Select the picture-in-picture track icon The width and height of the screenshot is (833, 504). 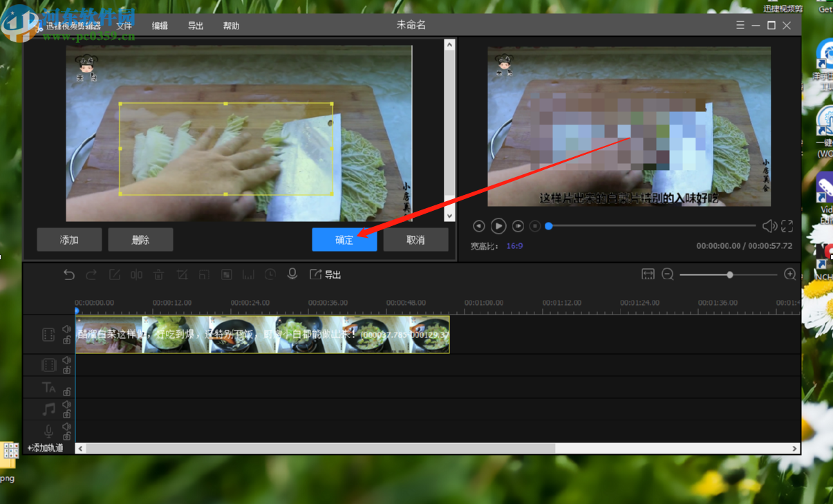[x=48, y=364]
